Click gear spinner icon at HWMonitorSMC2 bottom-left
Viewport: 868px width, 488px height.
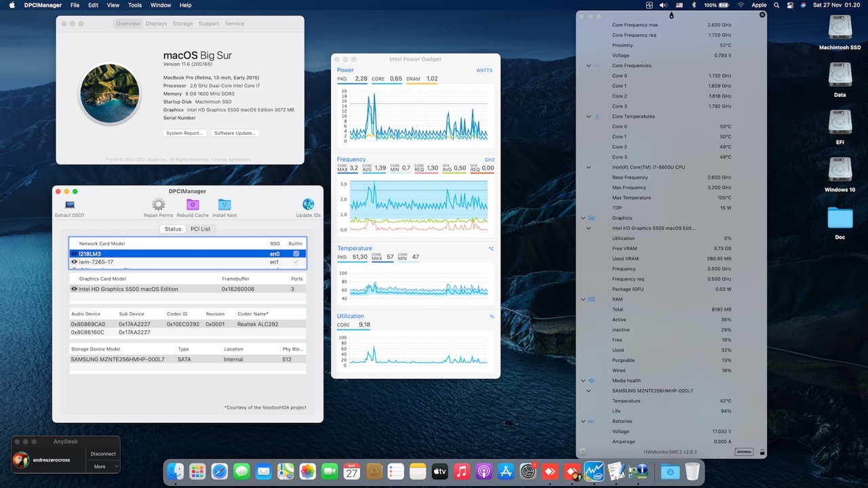582,451
